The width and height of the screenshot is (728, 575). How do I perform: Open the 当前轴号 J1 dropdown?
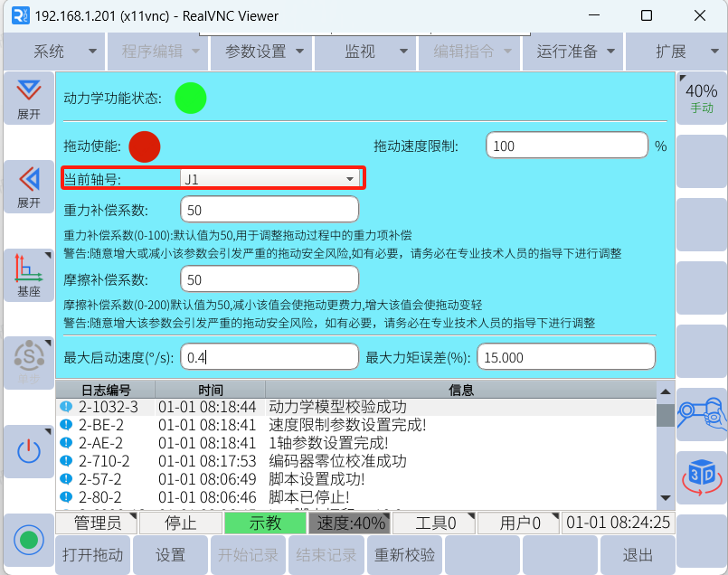click(x=269, y=179)
